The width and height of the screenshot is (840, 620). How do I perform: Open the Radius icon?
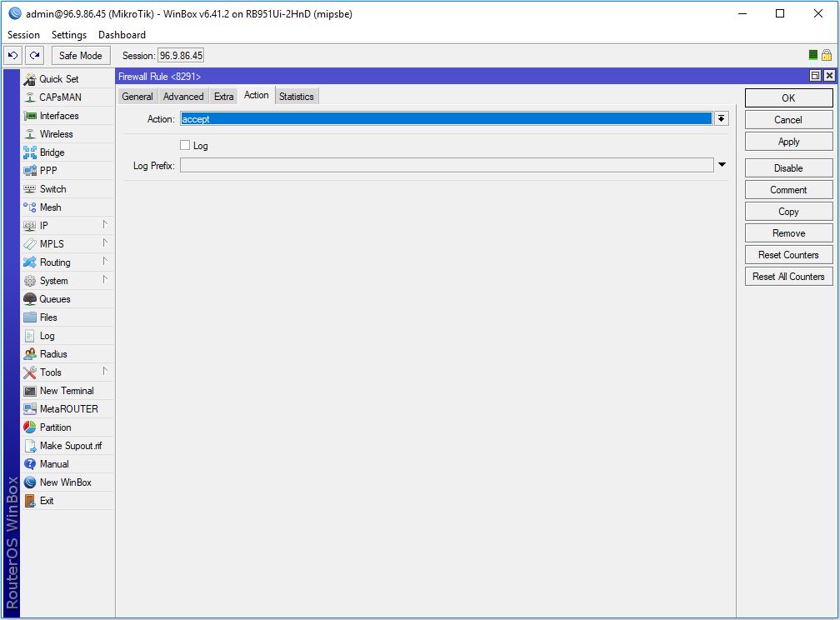click(30, 354)
